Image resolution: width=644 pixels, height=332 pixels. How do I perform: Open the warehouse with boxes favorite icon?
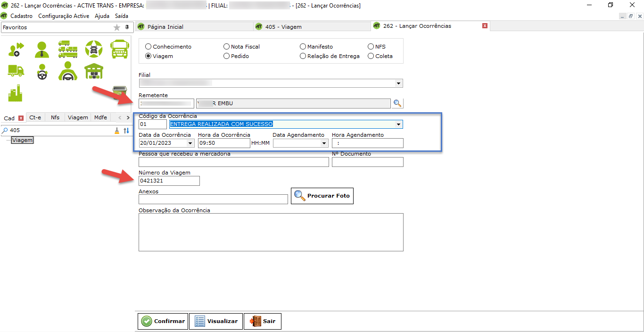point(94,71)
